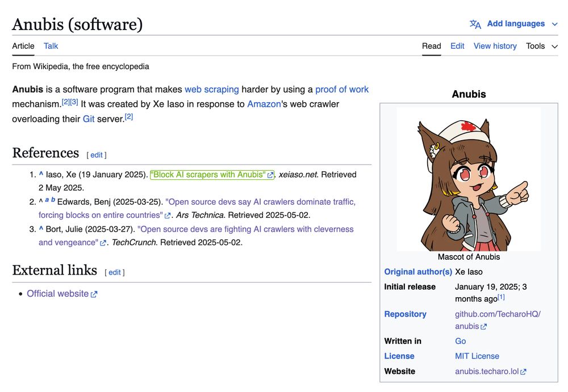Image resolution: width=568 pixels, height=392 pixels.
Task: Open the License label link
Action: tap(399, 356)
